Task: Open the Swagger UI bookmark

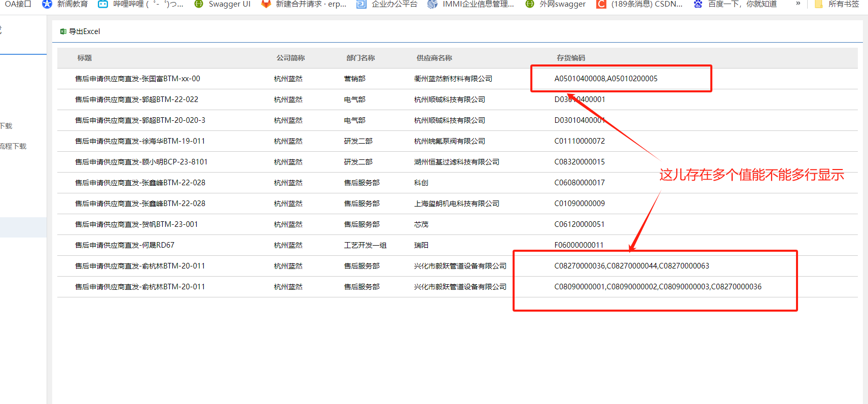Action: tap(222, 4)
